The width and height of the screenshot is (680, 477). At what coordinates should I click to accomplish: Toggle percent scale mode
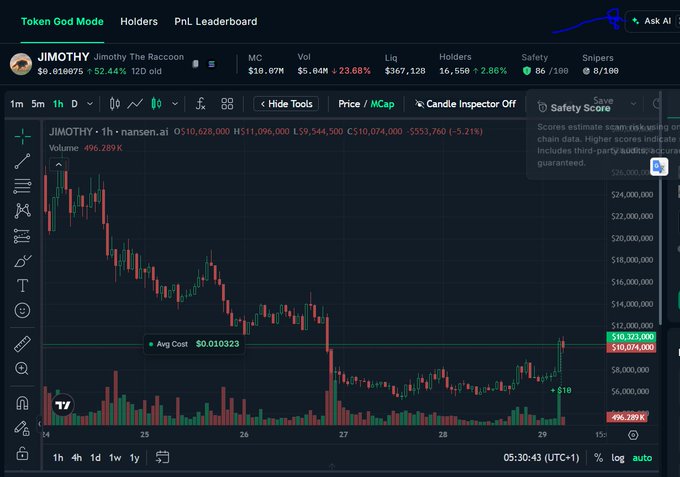tap(598, 457)
